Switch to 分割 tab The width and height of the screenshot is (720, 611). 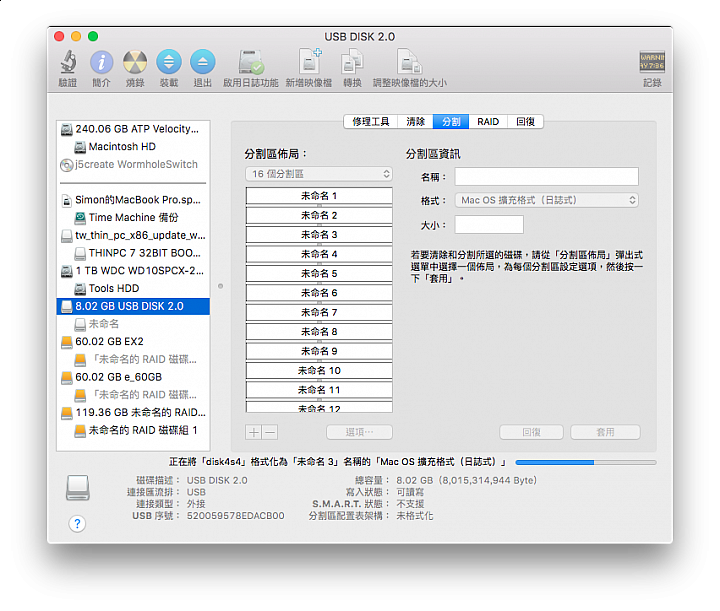point(451,122)
